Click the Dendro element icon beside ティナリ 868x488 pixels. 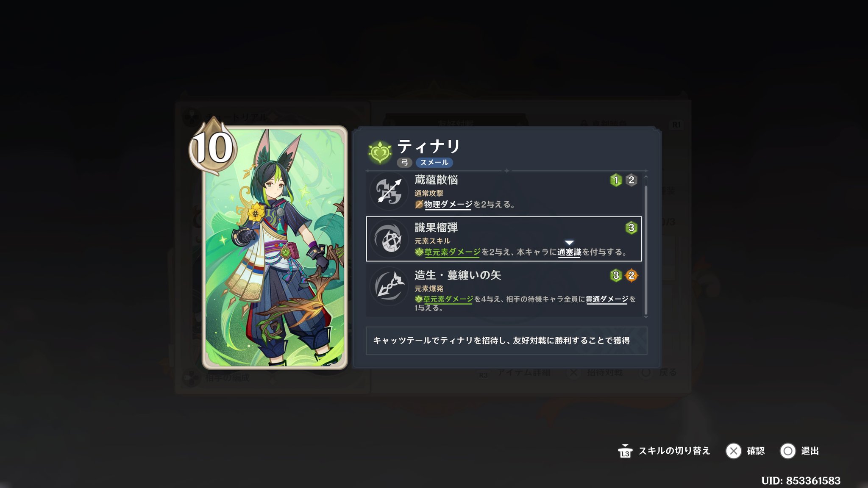(380, 152)
